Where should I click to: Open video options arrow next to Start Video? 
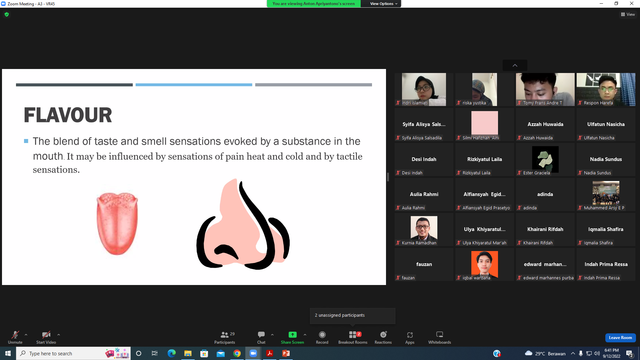tap(58, 335)
